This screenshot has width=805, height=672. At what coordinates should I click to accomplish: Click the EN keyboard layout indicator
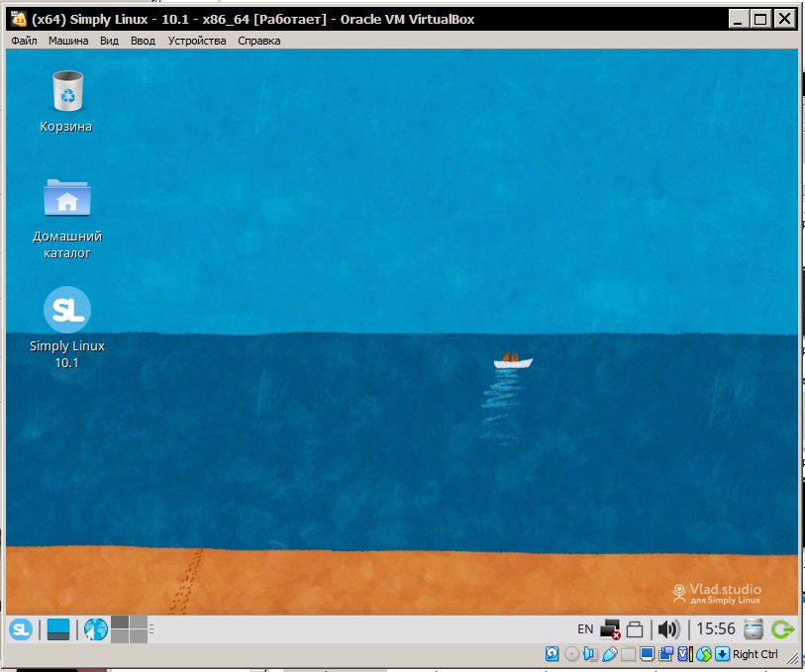[x=585, y=628]
